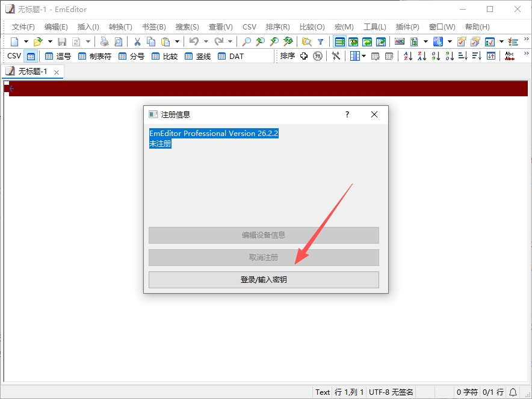
Task: Create a new file with the New icon
Action: (14, 42)
